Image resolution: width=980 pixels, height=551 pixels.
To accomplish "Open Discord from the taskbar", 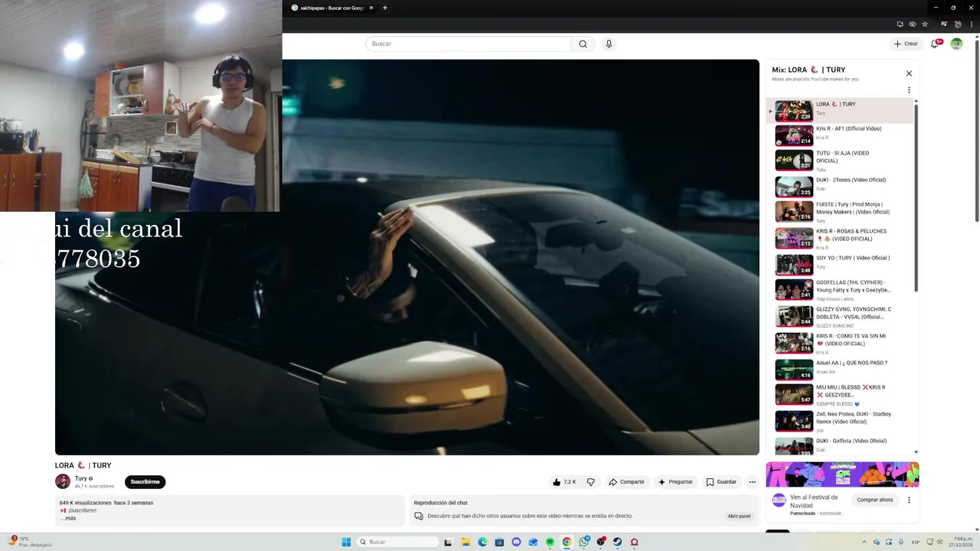I will 516,542.
